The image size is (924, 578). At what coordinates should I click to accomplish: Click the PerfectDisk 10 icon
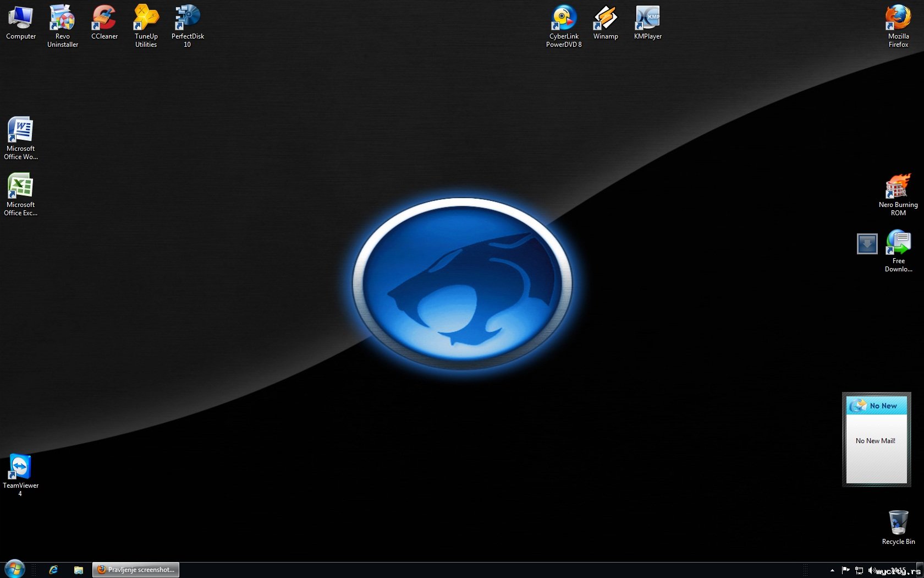tap(188, 26)
